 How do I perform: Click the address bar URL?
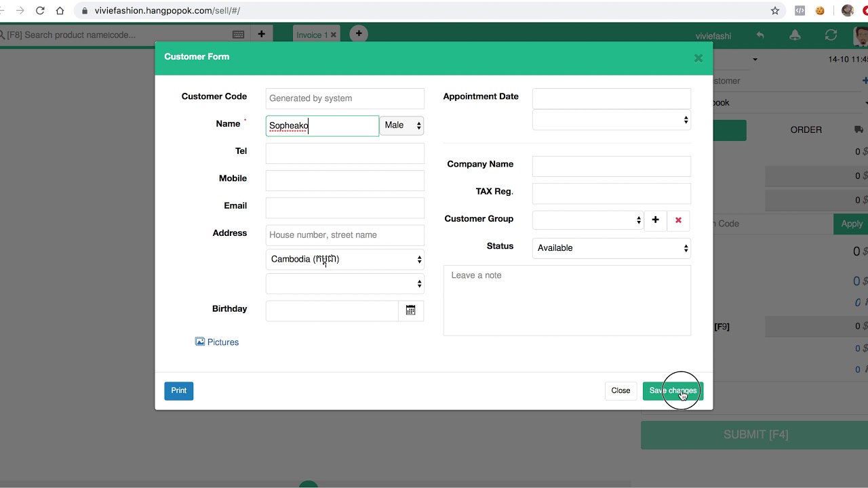pos(167,11)
